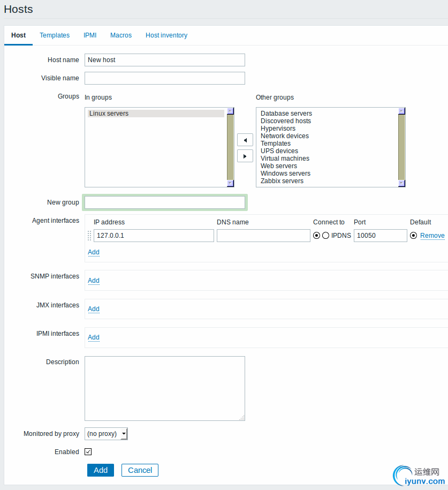Select Virtual machines in Other groups
The image size is (448, 490).
[285, 159]
